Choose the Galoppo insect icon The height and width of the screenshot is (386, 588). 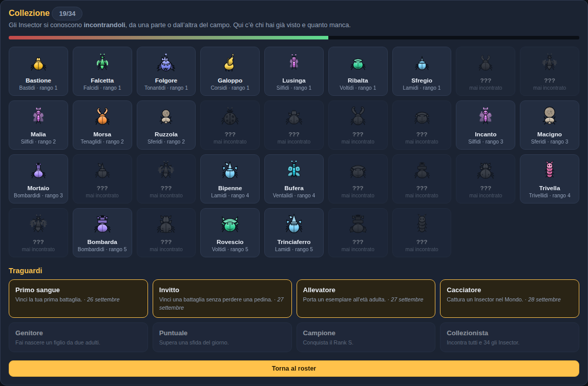(x=230, y=63)
